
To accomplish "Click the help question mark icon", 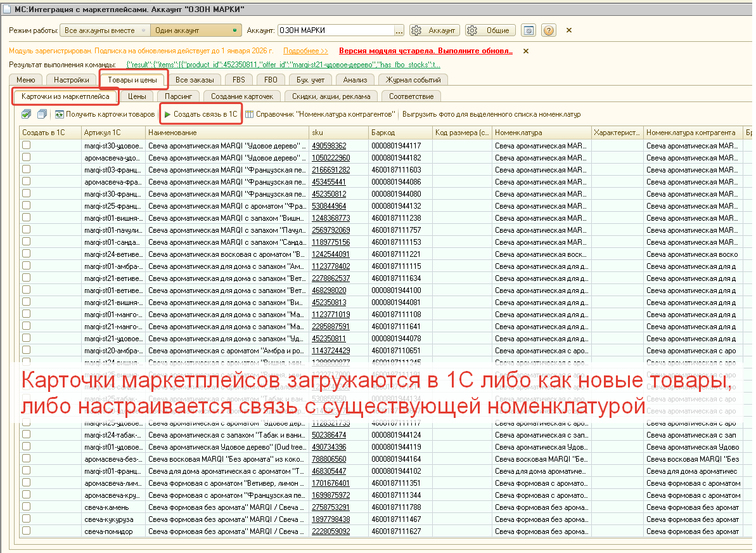I will tap(549, 30).
